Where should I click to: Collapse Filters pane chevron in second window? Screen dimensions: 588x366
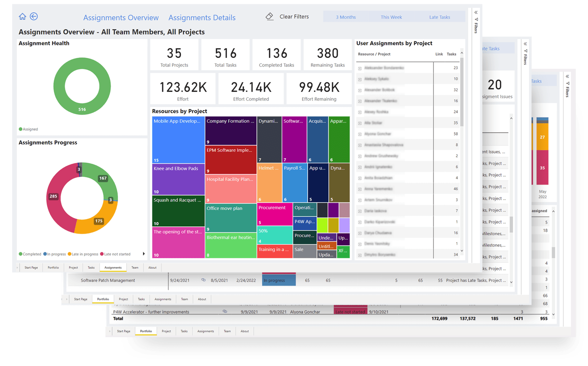point(525,44)
